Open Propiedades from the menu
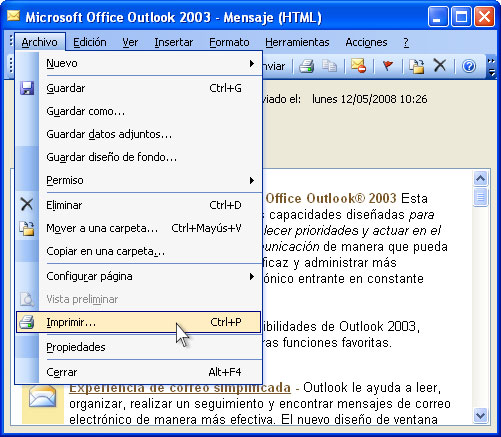 point(138,347)
